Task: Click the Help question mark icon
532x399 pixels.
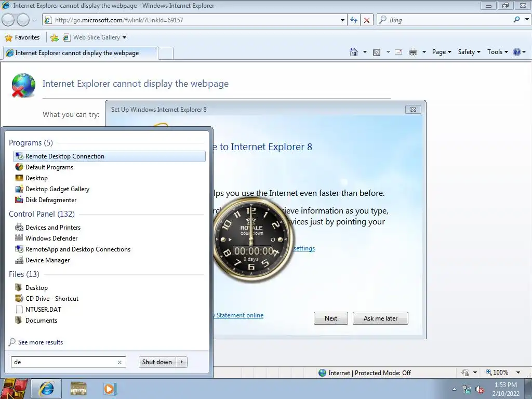Action: pyautogui.click(x=517, y=52)
